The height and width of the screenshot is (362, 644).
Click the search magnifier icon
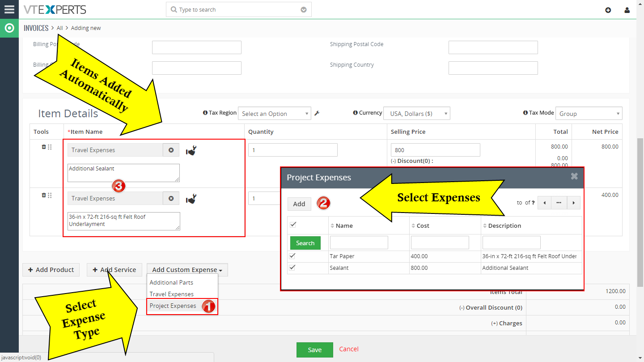pyautogui.click(x=174, y=9)
